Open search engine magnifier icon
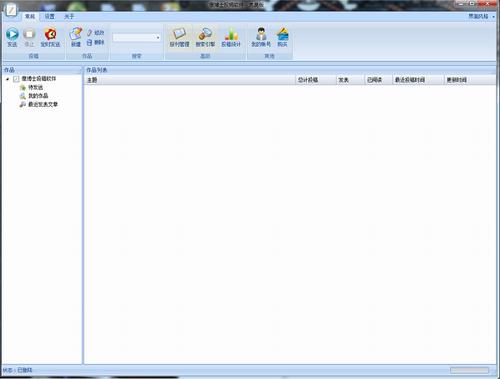500x379 pixels. (205, 34)
